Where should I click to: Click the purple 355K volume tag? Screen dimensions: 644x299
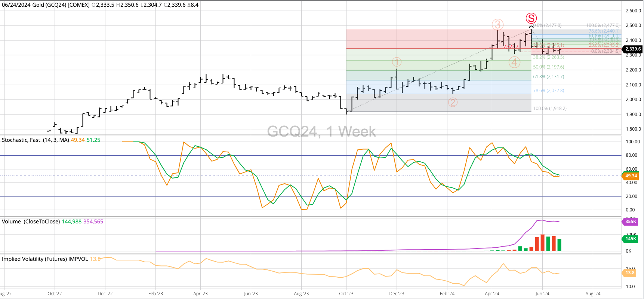(x=631, y=222)
